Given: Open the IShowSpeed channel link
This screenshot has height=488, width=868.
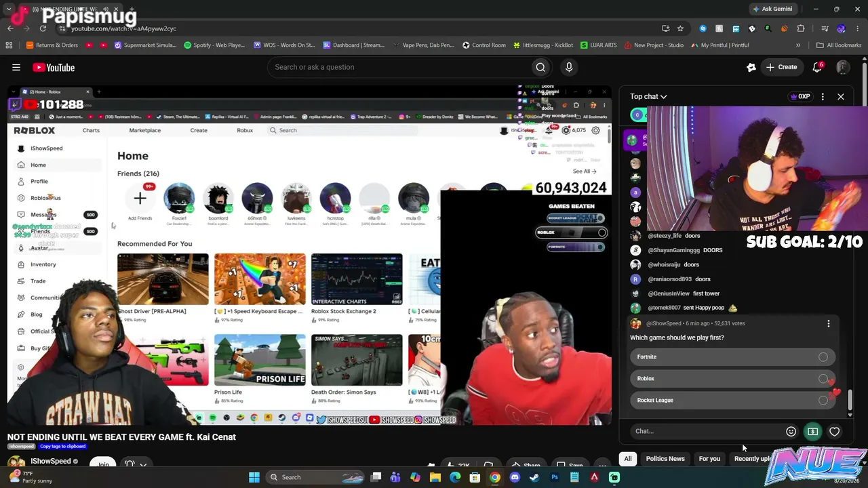Looking at the screenshot, I should coord(51,462).
